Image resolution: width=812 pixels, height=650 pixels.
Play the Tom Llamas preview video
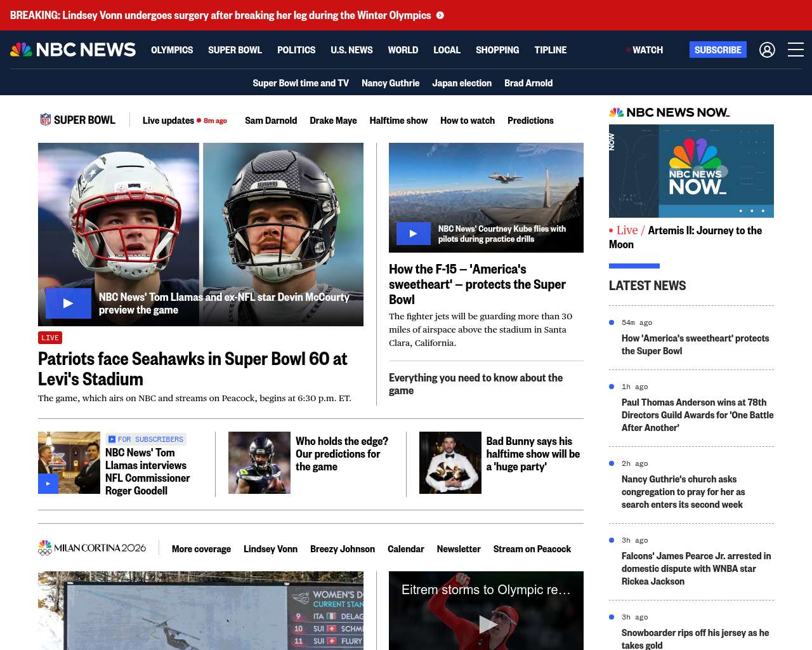[68, 303]
